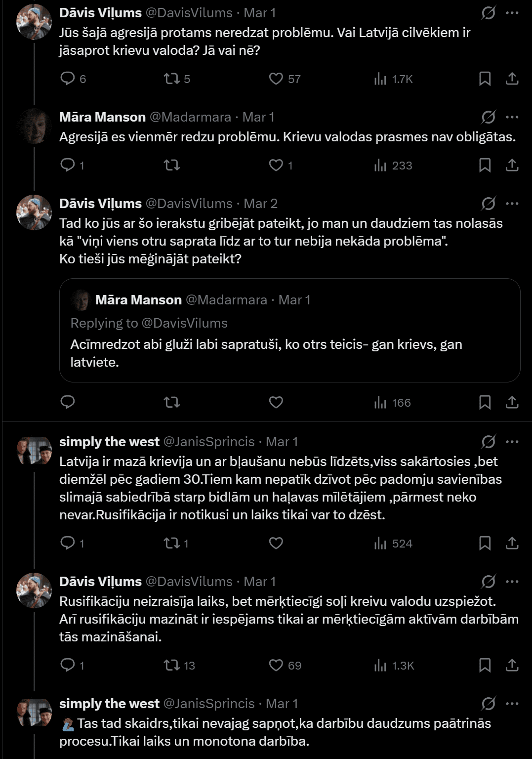Open Māra Manson's profile name in thread
532x759 pixels.
coord(102,117)
